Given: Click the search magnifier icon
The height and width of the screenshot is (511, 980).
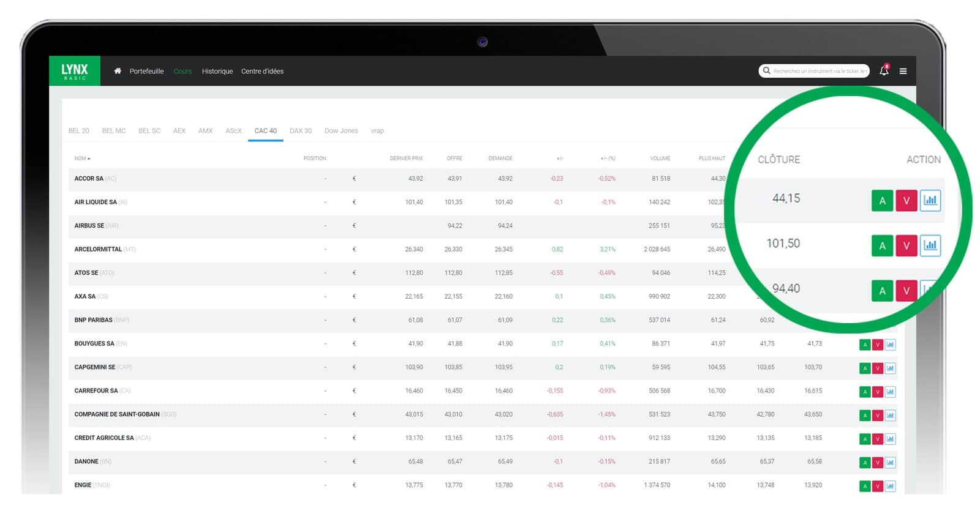Looking at the screenshot, I should pos(766,71).
